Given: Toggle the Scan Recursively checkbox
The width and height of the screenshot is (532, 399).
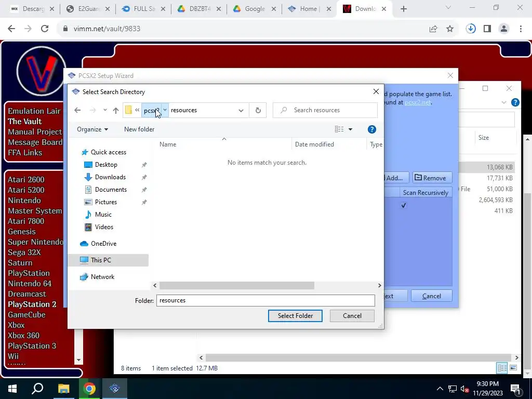Looking at the screenshot, I should 403,206.
